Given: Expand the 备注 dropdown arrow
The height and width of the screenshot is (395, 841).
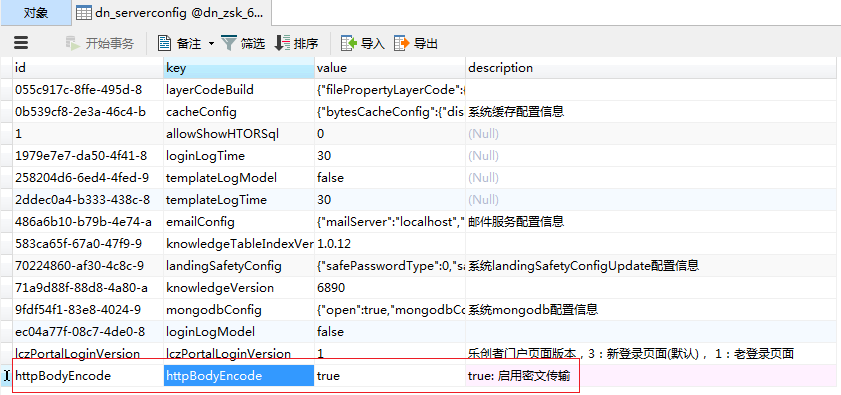Looking at the screenshot, I should 211,43.
